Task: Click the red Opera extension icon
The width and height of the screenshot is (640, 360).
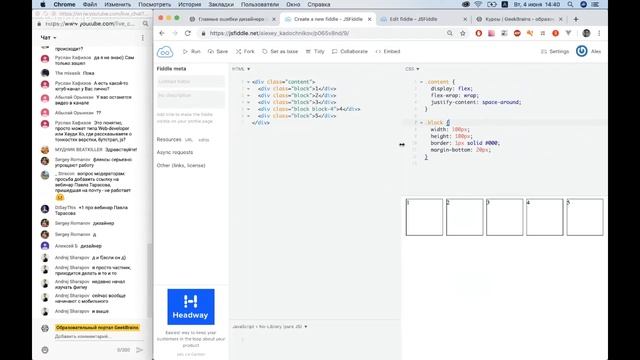Action: click(479, 33)
